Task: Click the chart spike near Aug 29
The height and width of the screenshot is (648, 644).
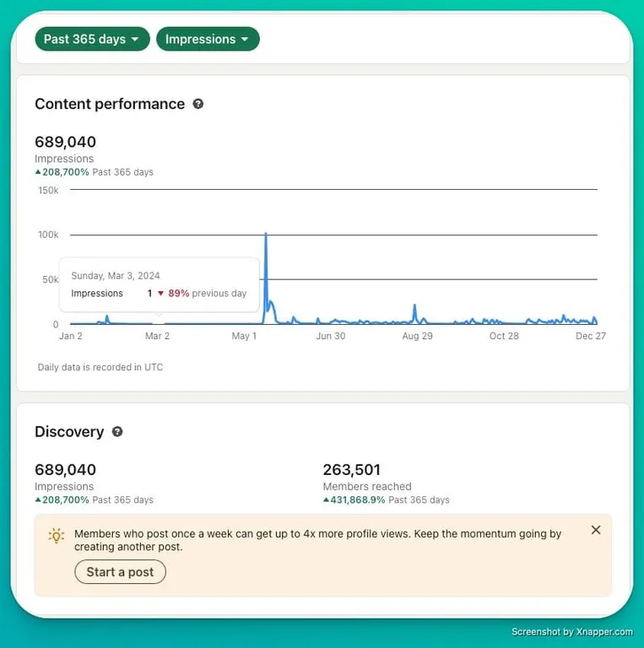Action: (414, 310)
